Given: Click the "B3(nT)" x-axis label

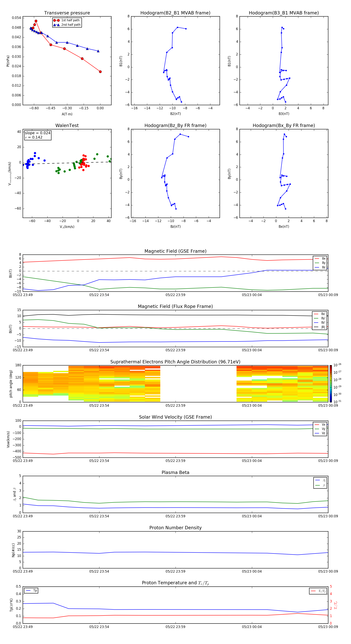Looking at the screenshot, I should point(284,114).
